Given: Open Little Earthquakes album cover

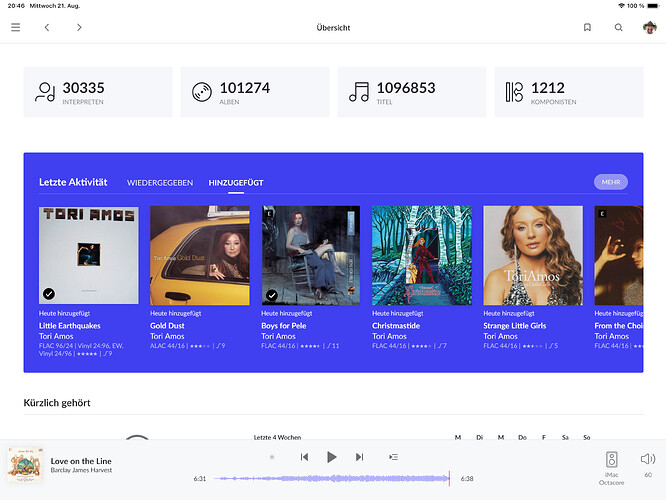Looking at the screenshot, I should pyautogui.click(x=89, y=255).
